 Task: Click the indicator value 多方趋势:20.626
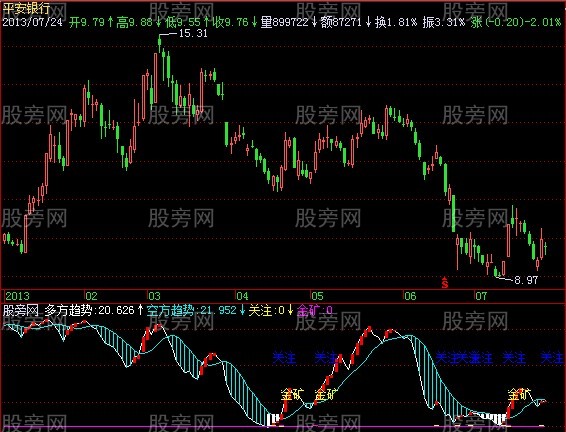click(x=90, y=310)
